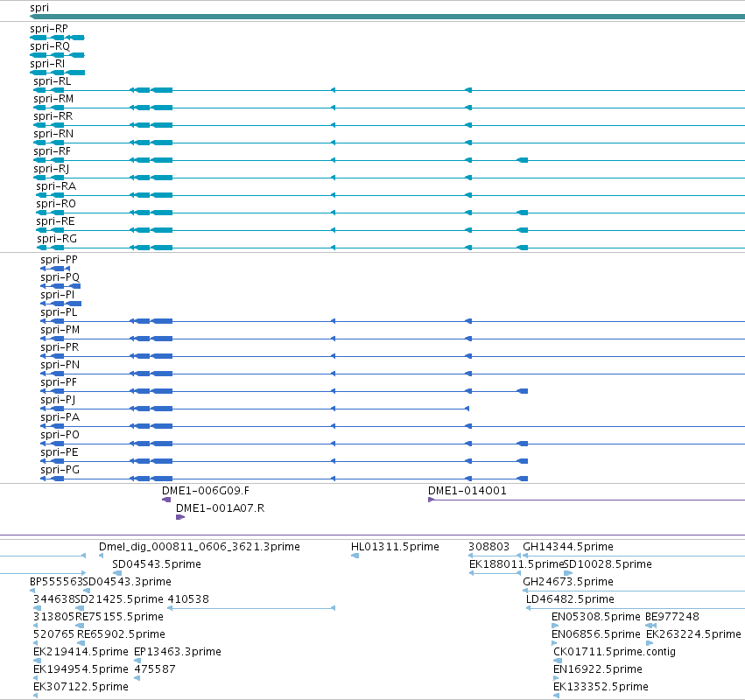The width and height of the screenshot is (745, 700).
Task: Click the spri gene label
Action: [39, 8]
